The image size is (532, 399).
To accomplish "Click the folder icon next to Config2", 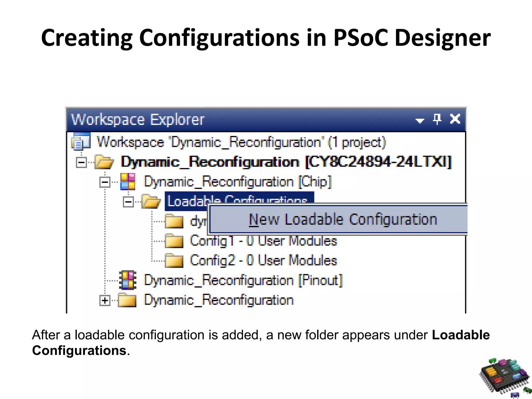I will point(174,260).
